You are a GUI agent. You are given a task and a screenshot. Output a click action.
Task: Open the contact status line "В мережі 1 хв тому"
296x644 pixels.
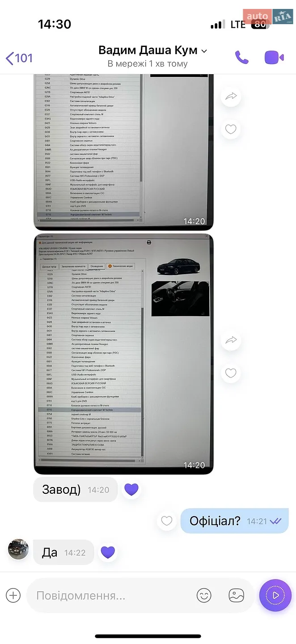pyautogui.click(x=148, y=64)
